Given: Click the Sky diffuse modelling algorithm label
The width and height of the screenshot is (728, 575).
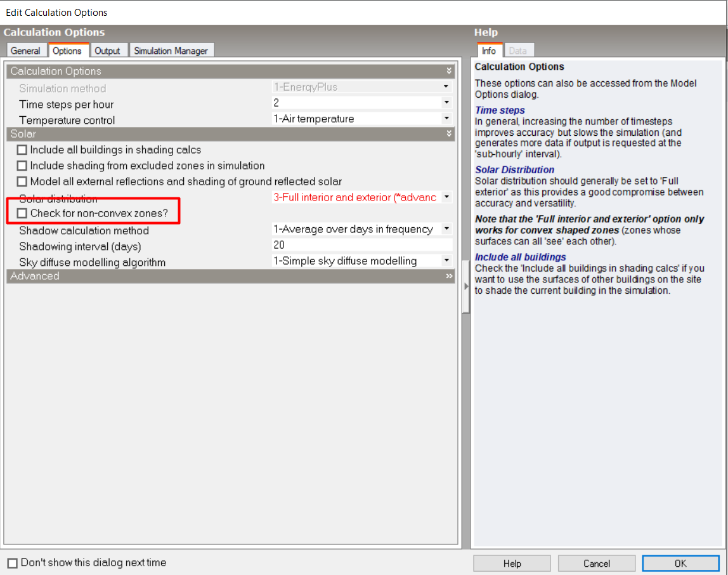Looking at the screenshot, I should pos(93,262).
